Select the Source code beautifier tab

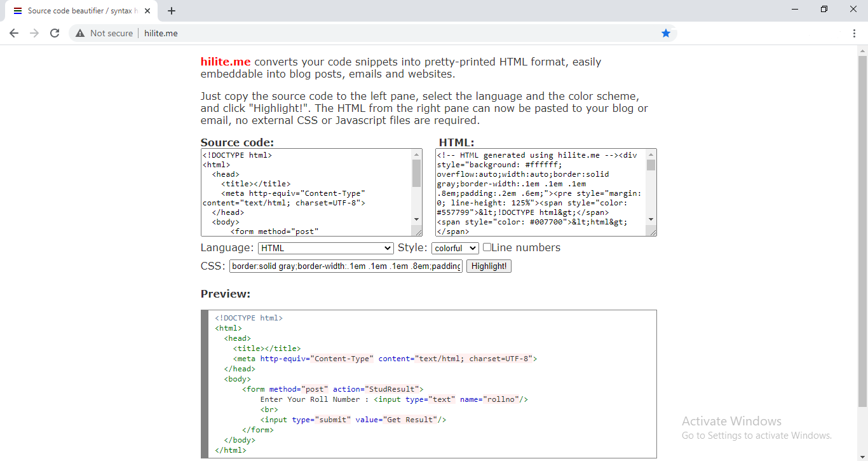79,10
